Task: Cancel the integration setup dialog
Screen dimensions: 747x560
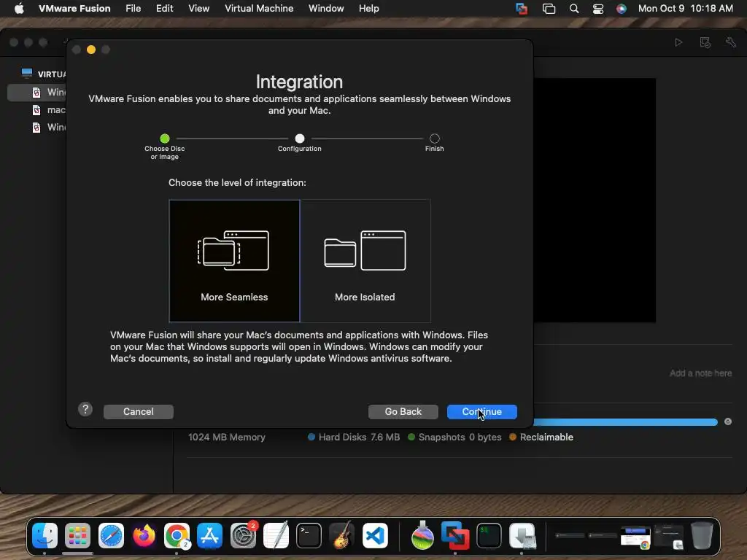Action: click(138, 411)
